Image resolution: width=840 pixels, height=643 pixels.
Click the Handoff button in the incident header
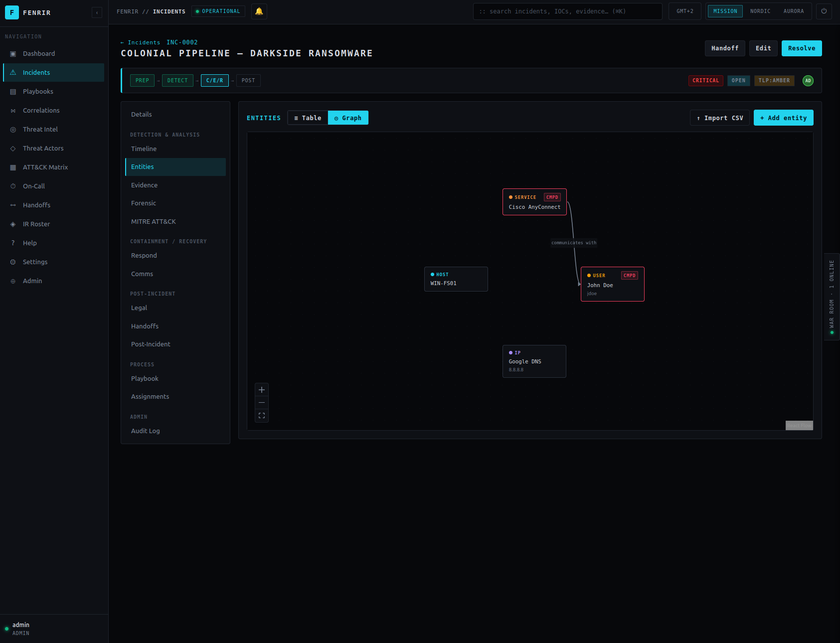tap(725, 48)
